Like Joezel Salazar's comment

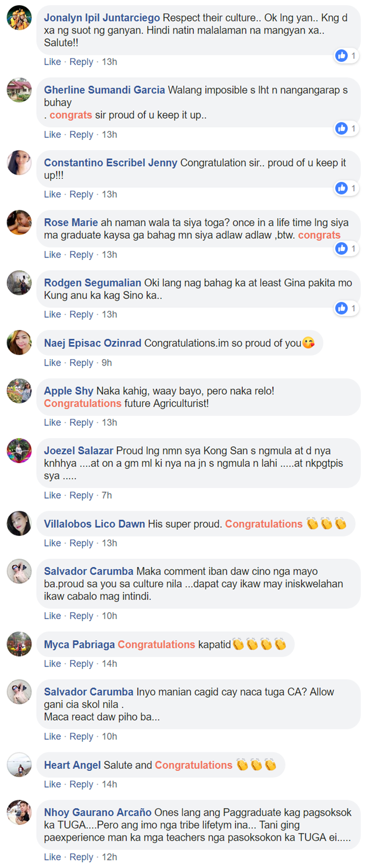52,495
